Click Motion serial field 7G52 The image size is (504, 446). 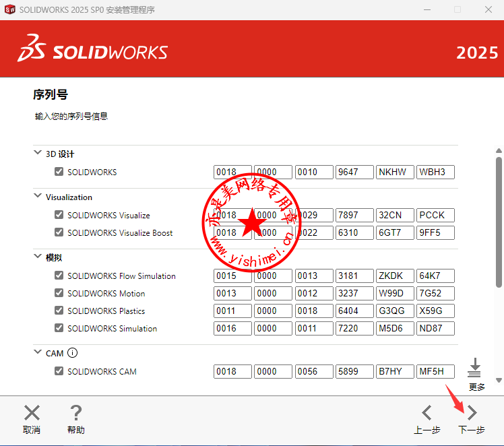[x=435, y=293]
